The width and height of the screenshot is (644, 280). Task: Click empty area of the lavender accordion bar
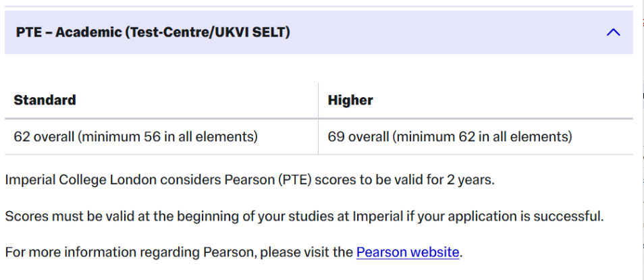point(448,32)
